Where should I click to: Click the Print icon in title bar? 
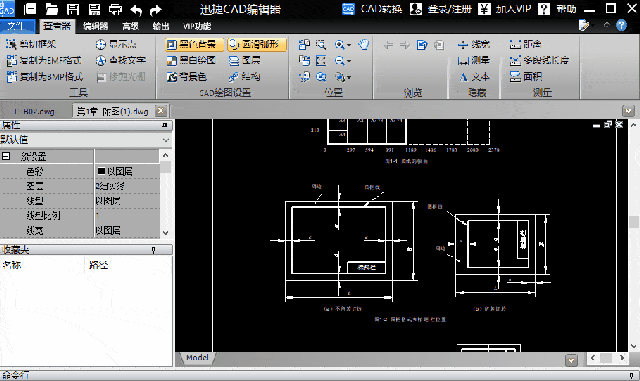coord(116,9)
